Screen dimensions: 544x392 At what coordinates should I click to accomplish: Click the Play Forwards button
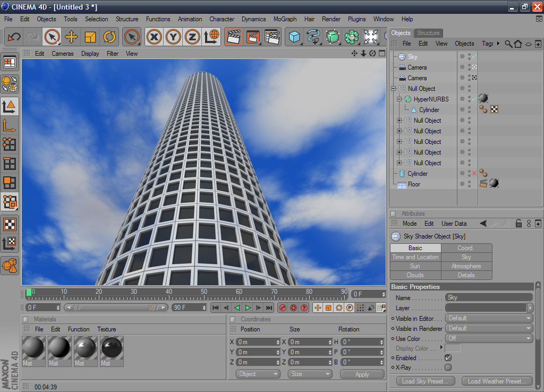click(248, 308)
